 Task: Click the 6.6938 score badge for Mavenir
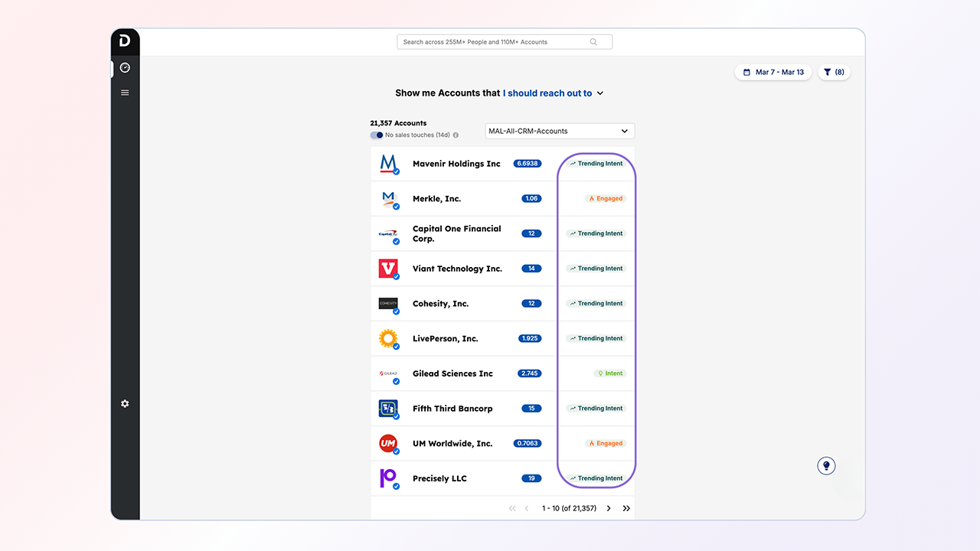pos(528,164)
